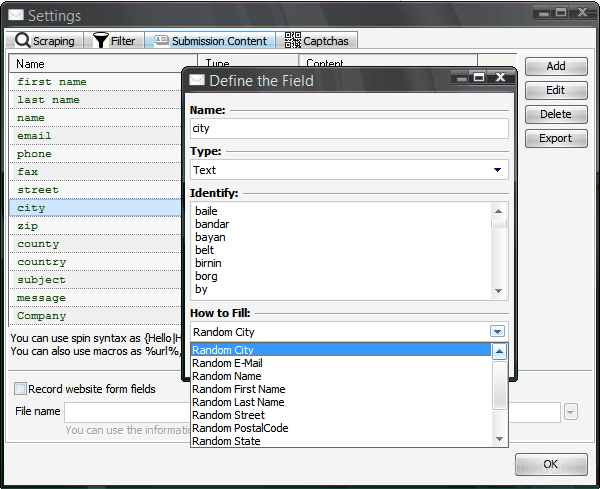The width and height of the screenshot is (600, 489).
Task: Click the Add button
Action: pyautogui.click(x=556, y=66)
